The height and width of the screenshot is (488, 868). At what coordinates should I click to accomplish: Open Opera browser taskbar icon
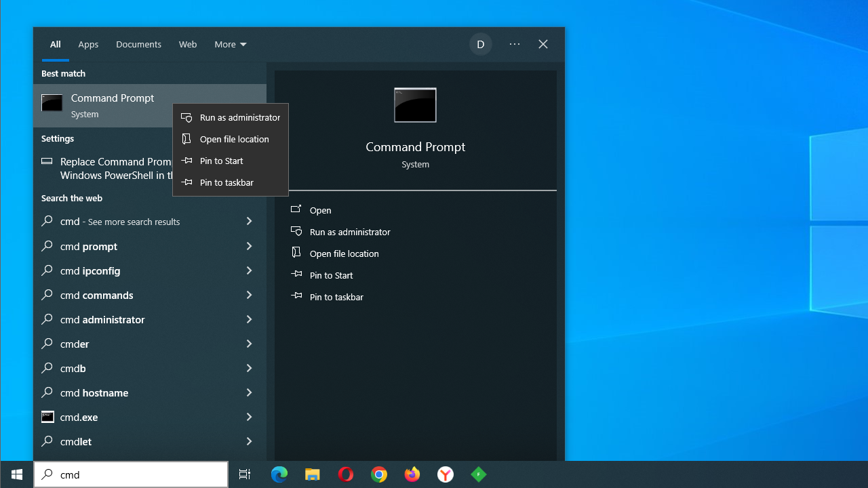tap(346, 474)
